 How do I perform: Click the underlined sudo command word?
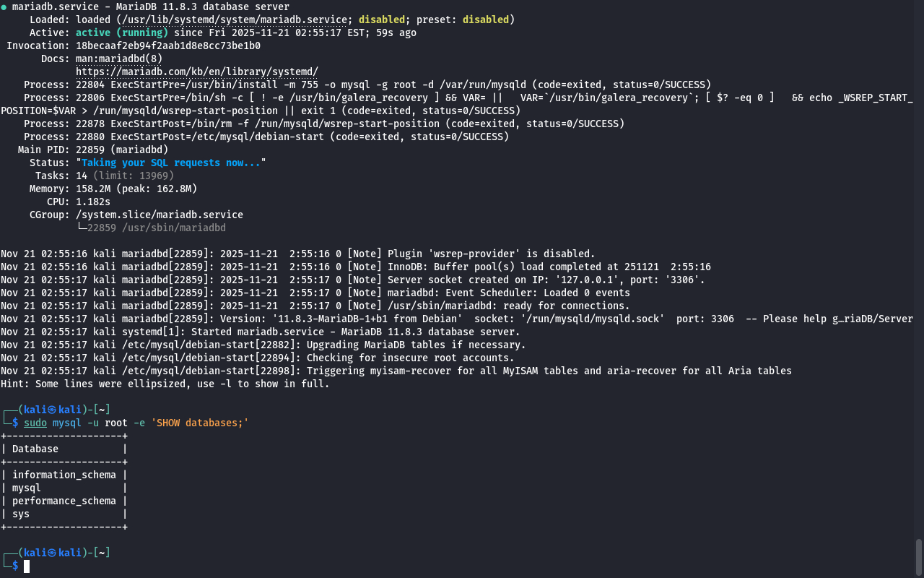[x=35, y=423]
